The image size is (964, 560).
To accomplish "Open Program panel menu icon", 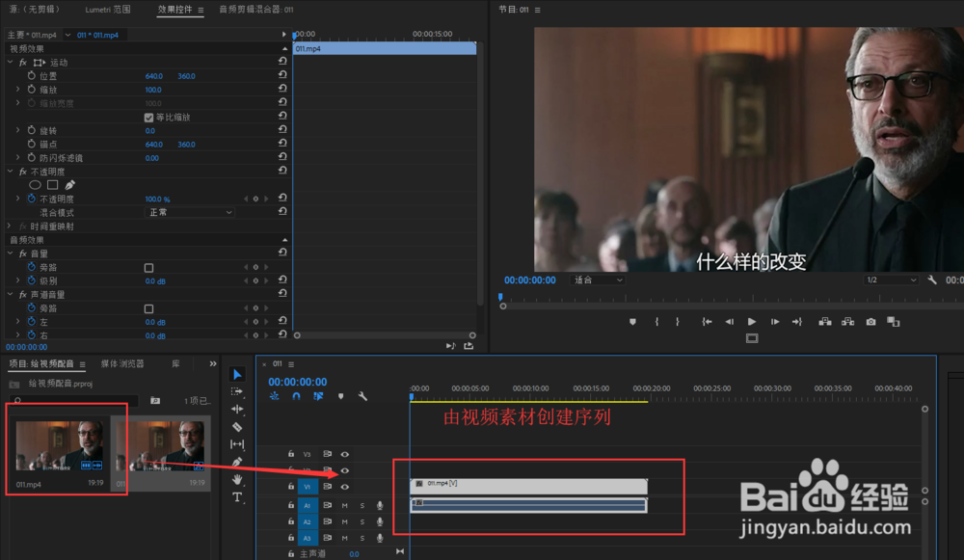I will [537, 10].
